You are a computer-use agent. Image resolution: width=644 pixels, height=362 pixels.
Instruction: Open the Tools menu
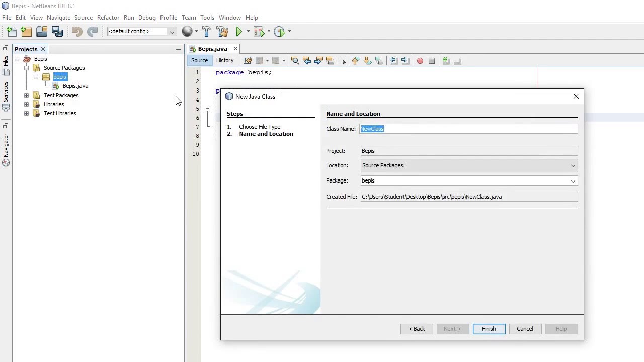[x=207, y=17]
